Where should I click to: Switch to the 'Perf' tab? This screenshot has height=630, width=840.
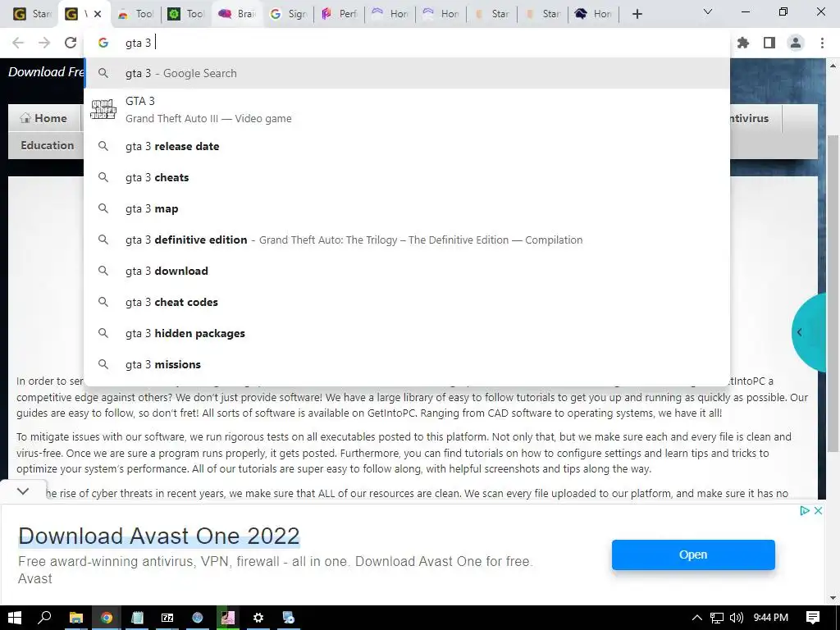coord(339,14)
